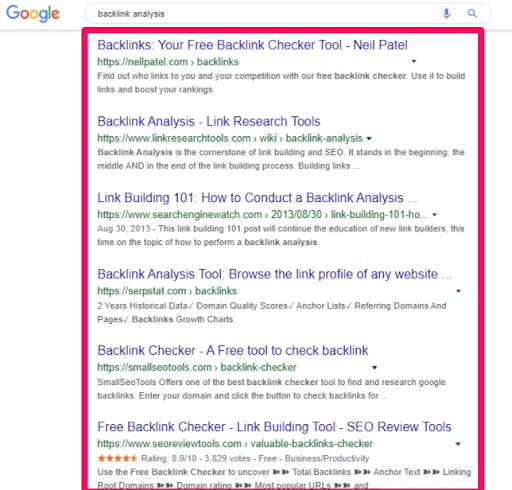The width and height of the screenshot is (512, 490).
Task: Open Backlink Analysis Tool serpstat result
Action: click(x=274, y=274)
